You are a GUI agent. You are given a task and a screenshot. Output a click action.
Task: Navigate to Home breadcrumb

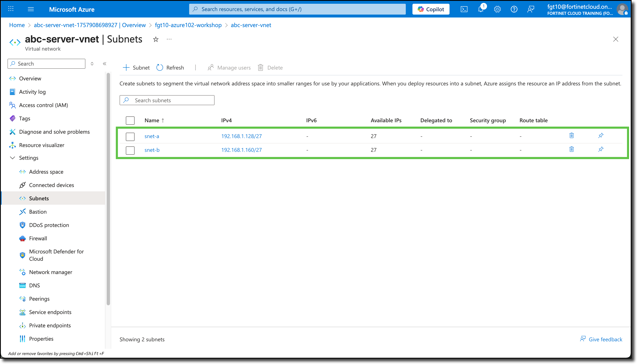coord(17,25)
